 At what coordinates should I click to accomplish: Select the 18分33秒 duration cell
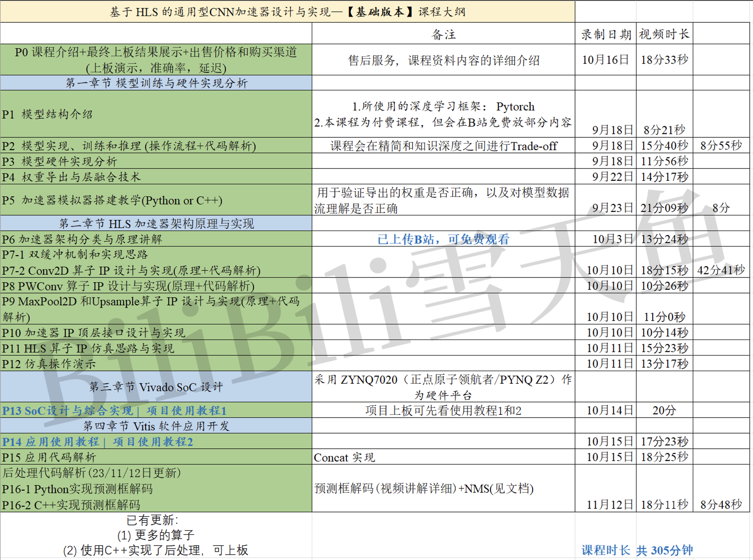pyautogui.click(x=664, y=60)
